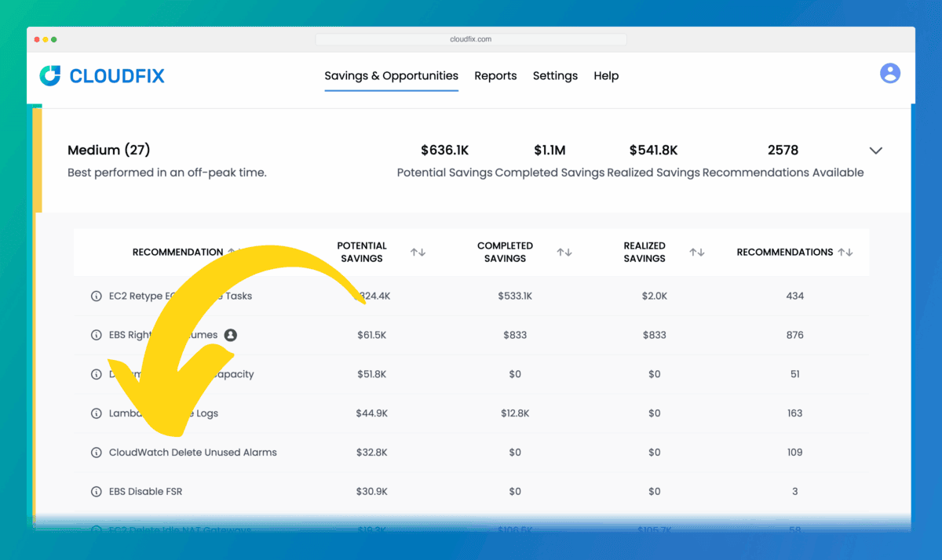Click the $30.9K potential savings cell
This screenshot has width=942, height=560.
point(371,492)
